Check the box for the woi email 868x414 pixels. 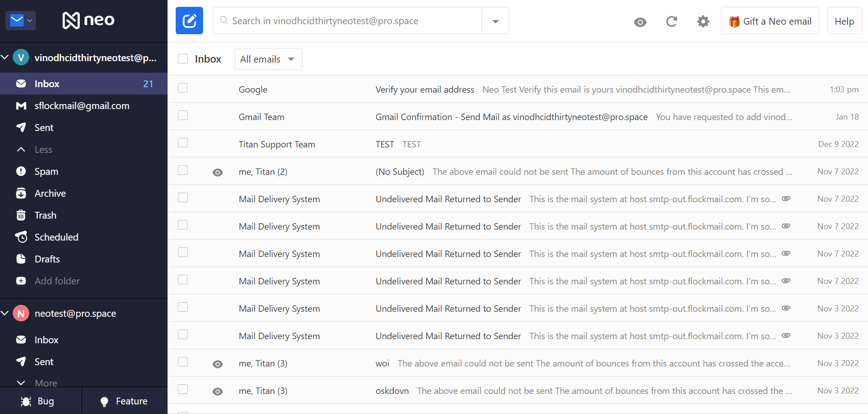tap(183, 362)
